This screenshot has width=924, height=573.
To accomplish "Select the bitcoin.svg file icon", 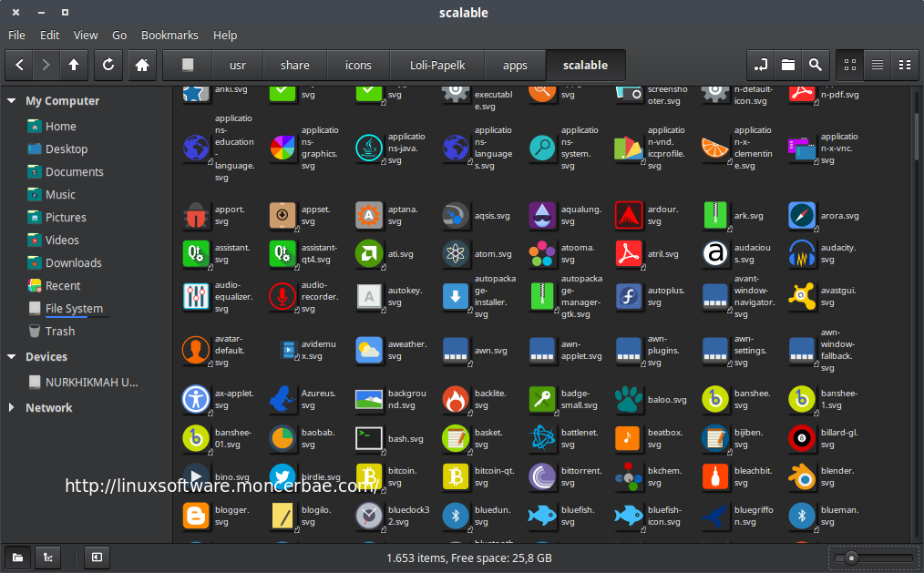I will (x=368, y=476).
